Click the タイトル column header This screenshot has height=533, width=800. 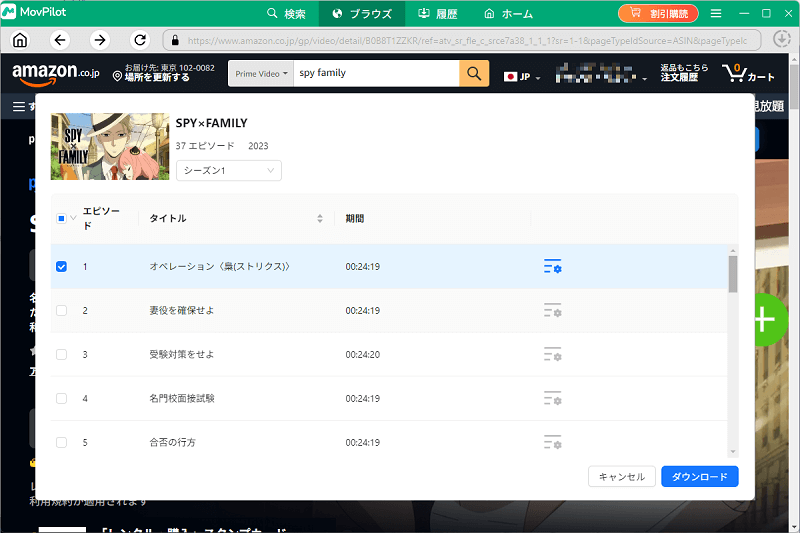[168, 218]
